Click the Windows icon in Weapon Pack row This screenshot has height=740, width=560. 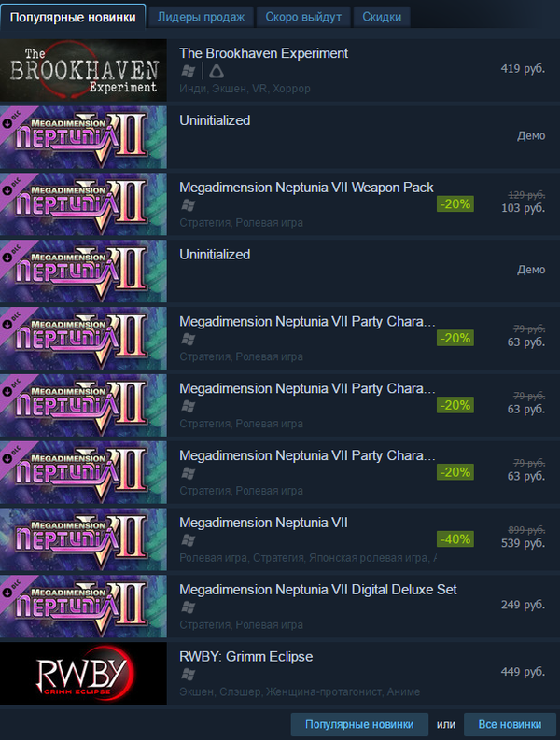coord(189,204)
